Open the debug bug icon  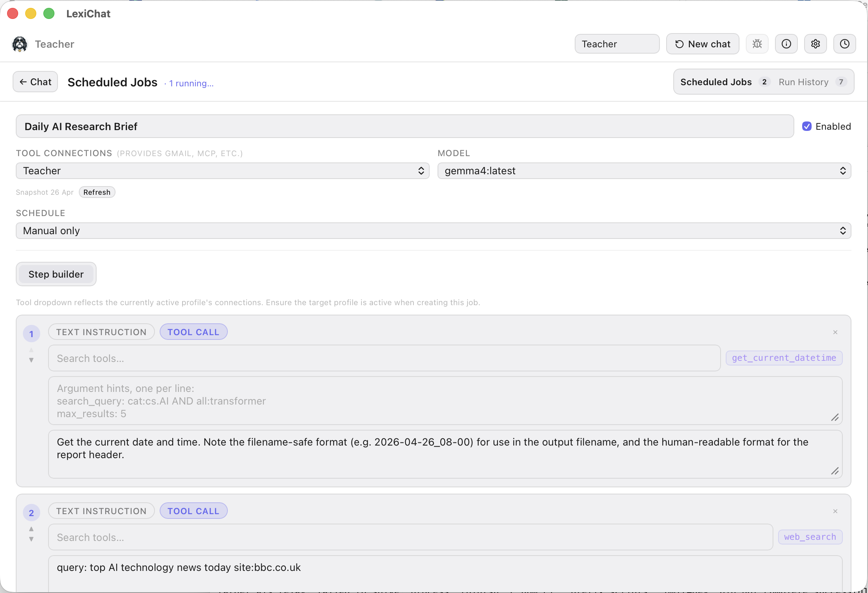pos(757,44)
